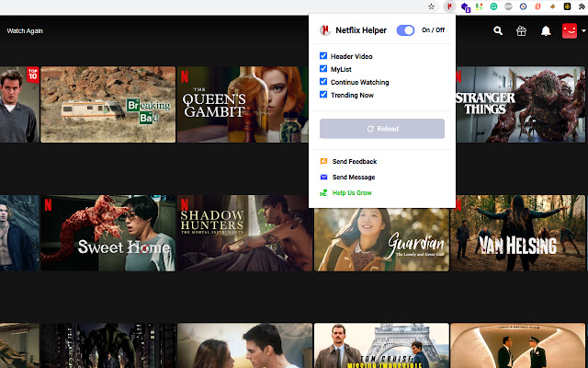Uncheck the Trending Now checkbox

(323, 95)
